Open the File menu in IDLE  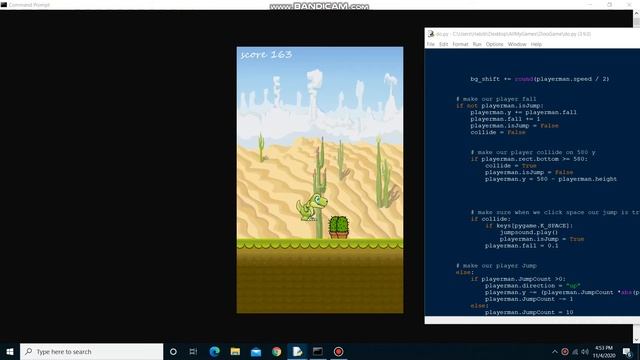click(x=431, y=44)
